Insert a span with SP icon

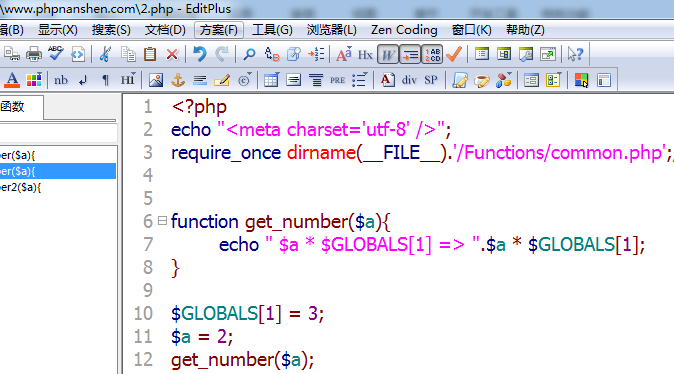click(431, 80)
